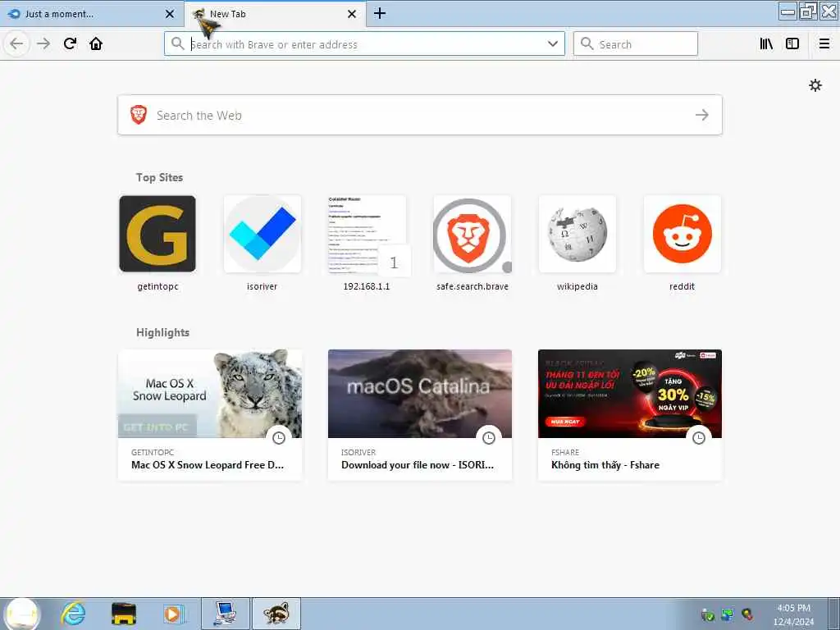Open the file explorer taskbar icon

point(124,614)
